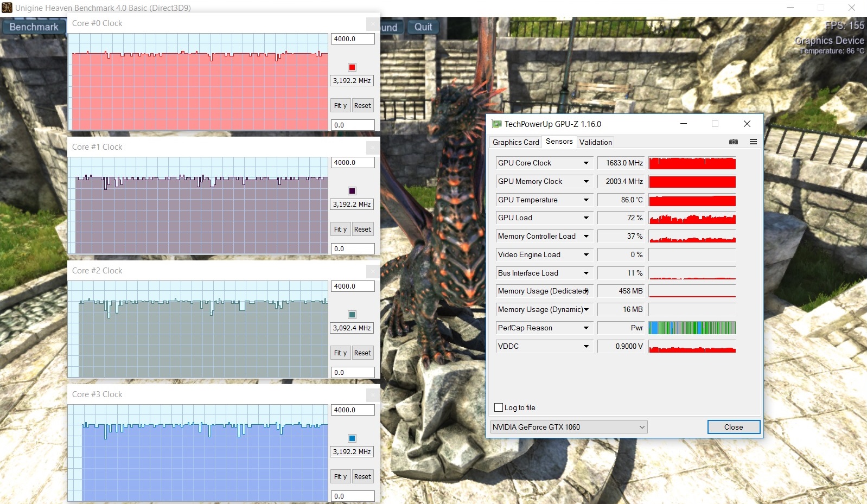Open the NVIDIA GeForce GTX 1060 device selector

pyautogui.click(x=569, y=427)
